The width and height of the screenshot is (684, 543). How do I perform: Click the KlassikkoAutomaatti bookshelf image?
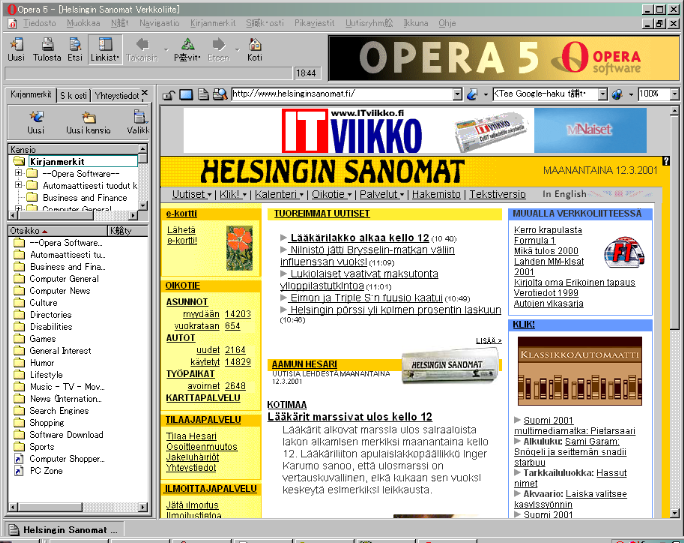(x=580, y=371)
